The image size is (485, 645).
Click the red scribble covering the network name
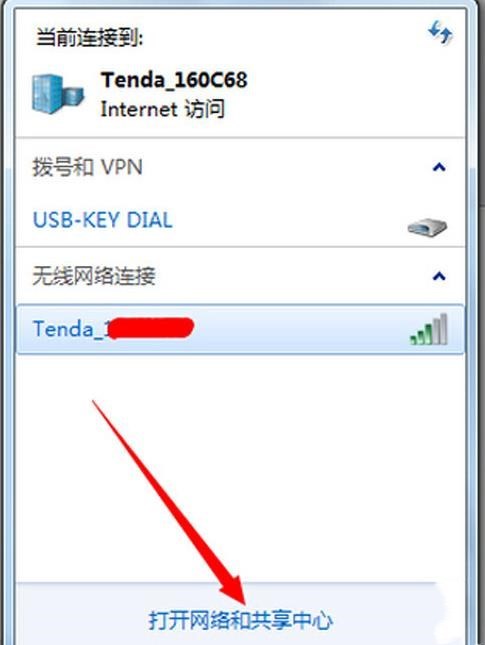click(151, 328)
